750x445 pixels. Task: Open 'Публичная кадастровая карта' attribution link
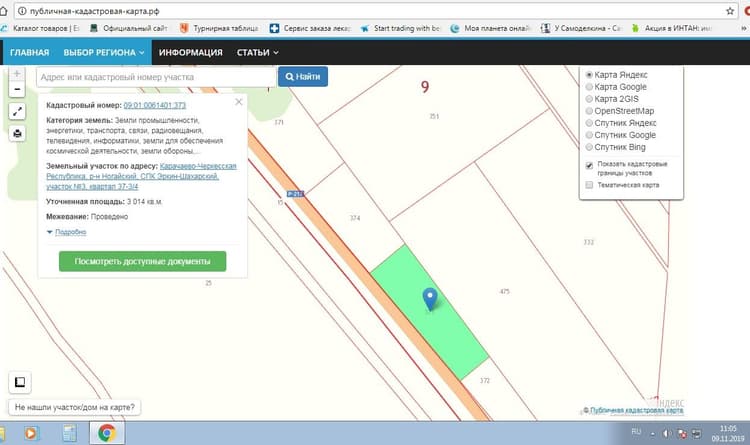pos(637,411)
